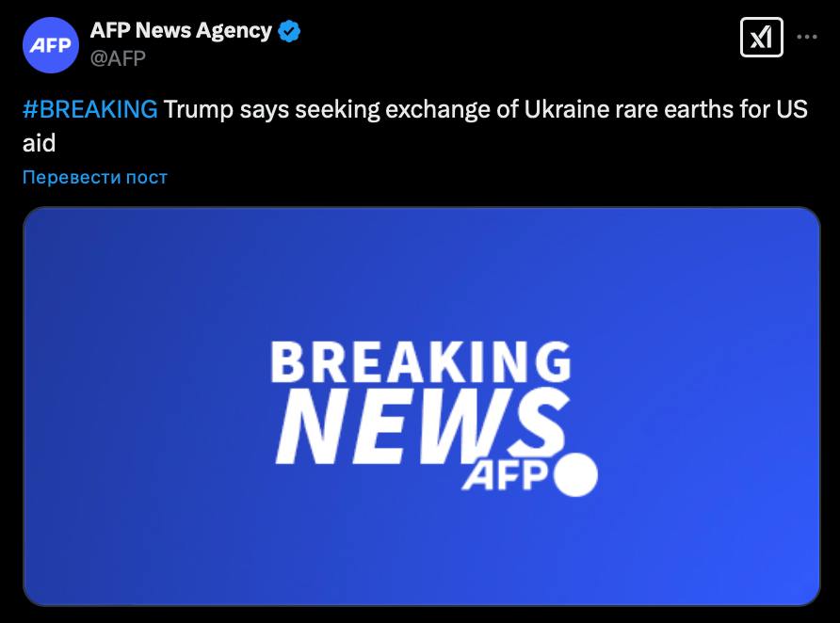Click the small AFP logo inside the image
This screenshot has height=623, width=840.
[504, 476]
